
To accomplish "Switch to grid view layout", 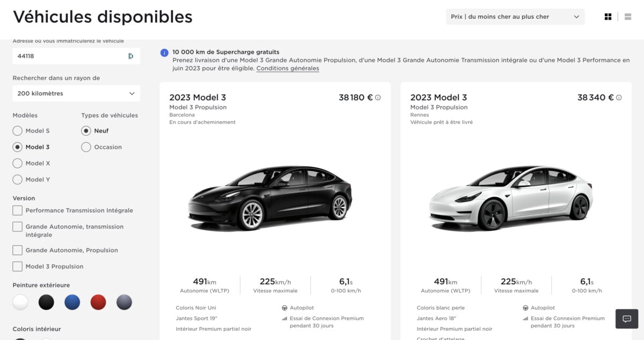I will click(x=608, y=16).
